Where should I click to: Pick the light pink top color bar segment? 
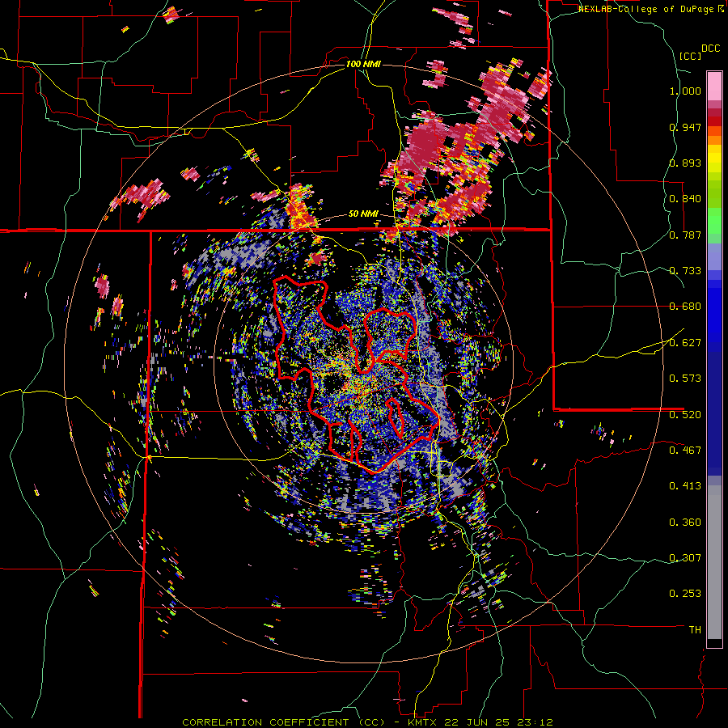(x=714, y=86)
